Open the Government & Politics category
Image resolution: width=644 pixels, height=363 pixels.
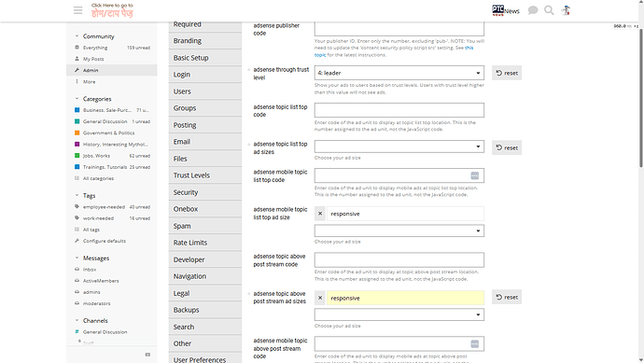112,133
